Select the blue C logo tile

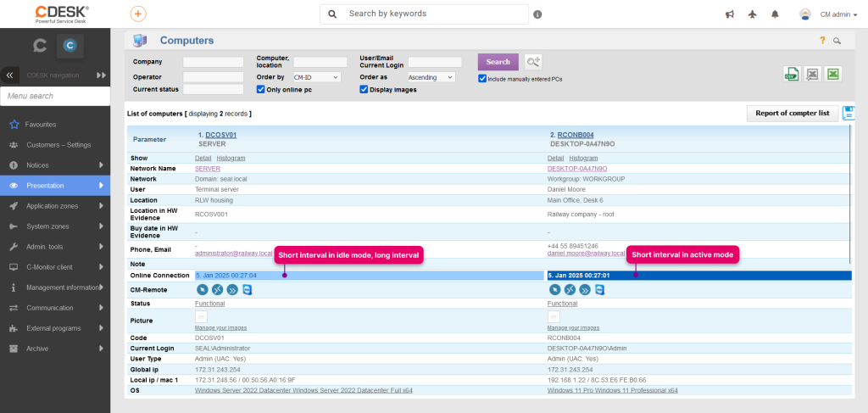coord(70,46)
